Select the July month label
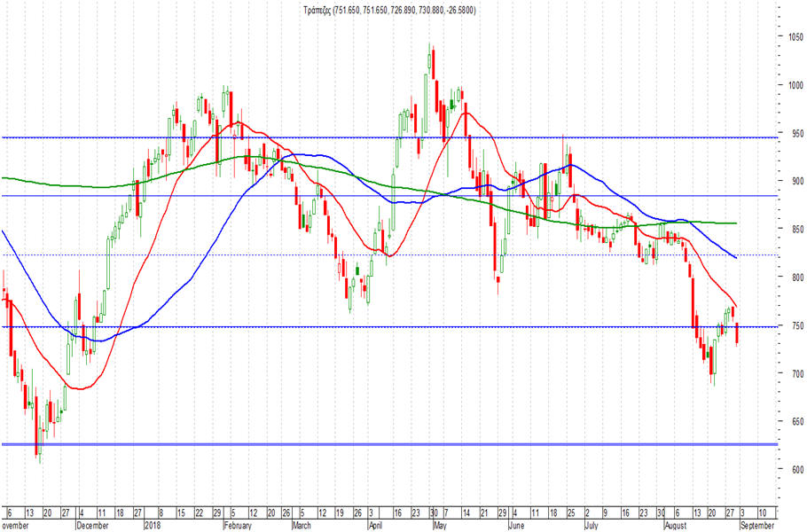Viewport: 807px width, 532px height. tap(592, 526)
